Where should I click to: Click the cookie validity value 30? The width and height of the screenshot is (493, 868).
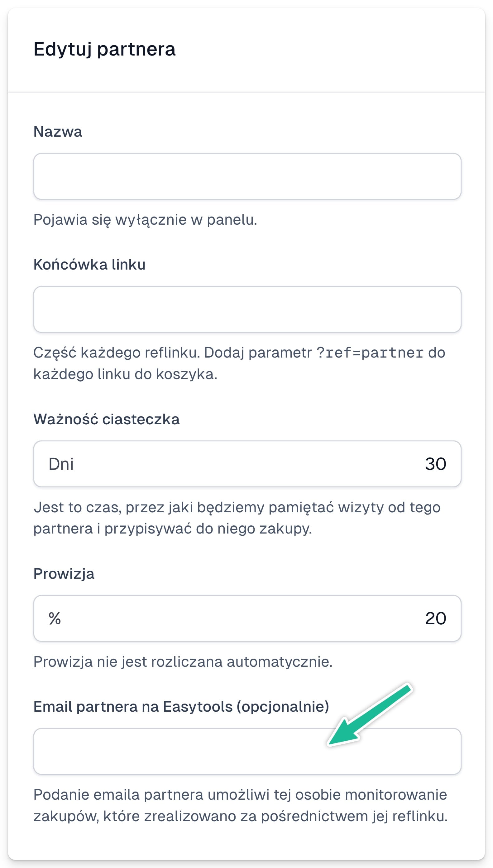(435, 464)
